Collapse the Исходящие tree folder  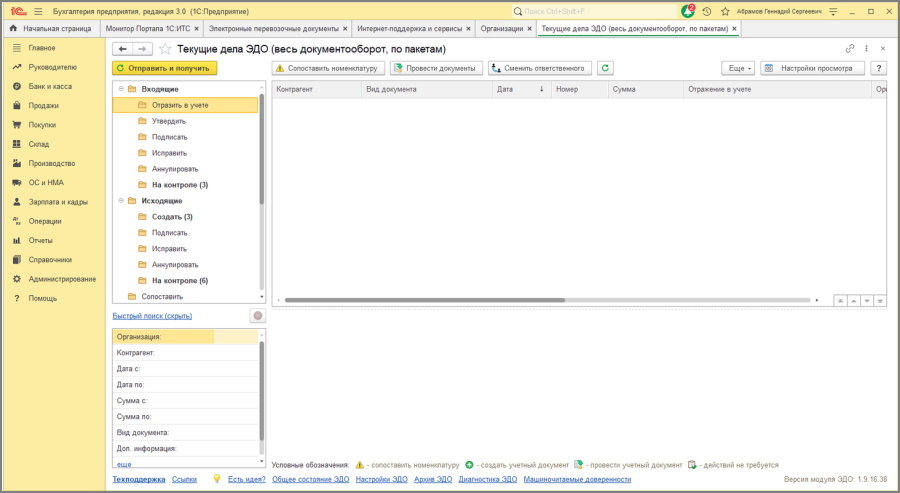click(x=121, y=201)
